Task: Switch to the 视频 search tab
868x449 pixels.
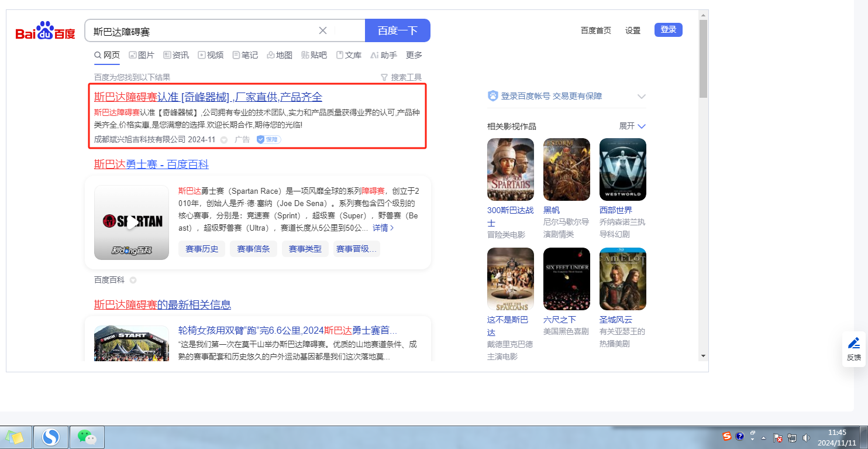Action: click(211, 55)
